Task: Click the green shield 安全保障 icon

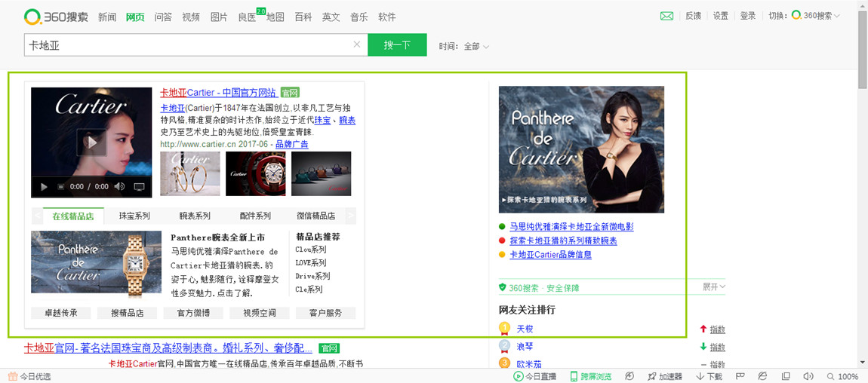Action: point(503,287)
